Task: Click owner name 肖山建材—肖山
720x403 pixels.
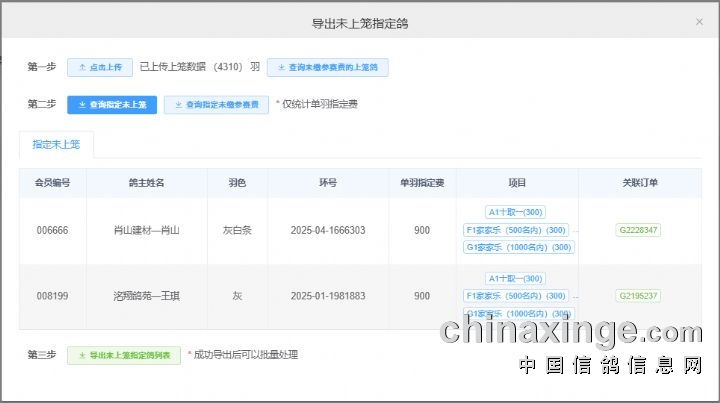Action: pyautogui.click(x=147, y=230)
